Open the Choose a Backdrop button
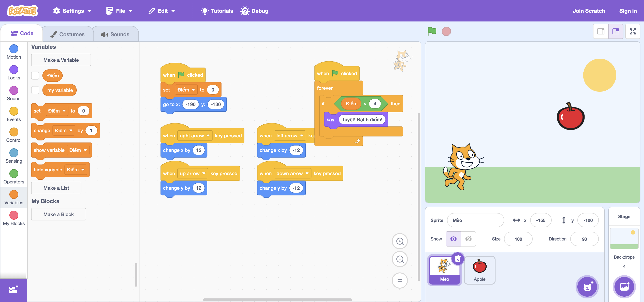The height and width of the screenshot is (302, 644). 624,287
